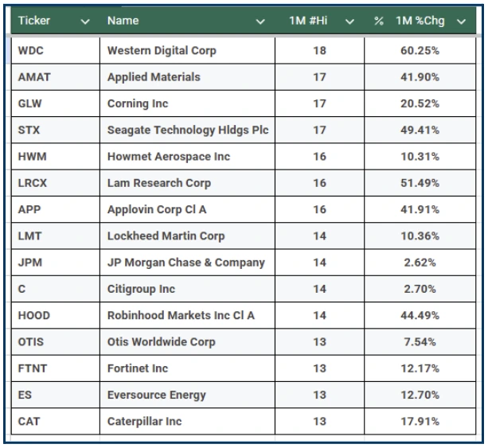Expand the 1M %Chg column dropdown chevron
Image resolution: width=488 pixels, height=448 pixels.
(462, 22)
